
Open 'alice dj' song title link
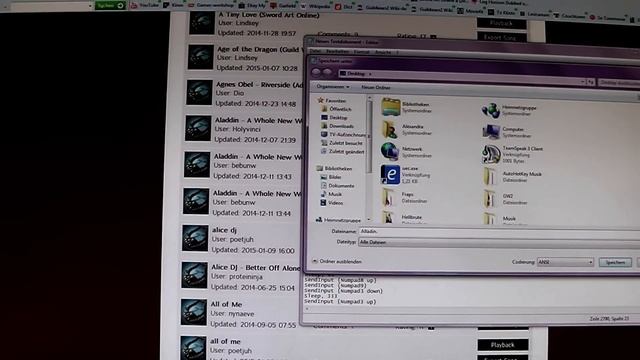(224, 230)
